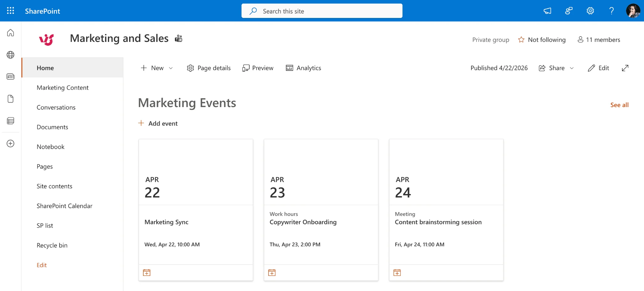Open the user profile avatar
Viewport: 644px width, 291px height.
[x=633, y=11]
